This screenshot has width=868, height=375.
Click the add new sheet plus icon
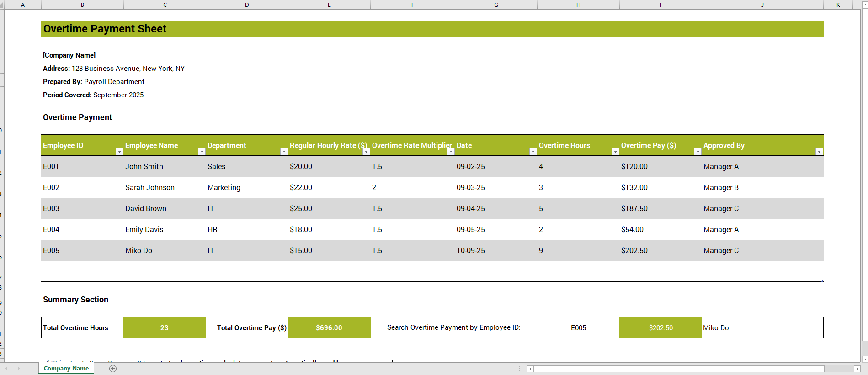[x=113, y=369]
